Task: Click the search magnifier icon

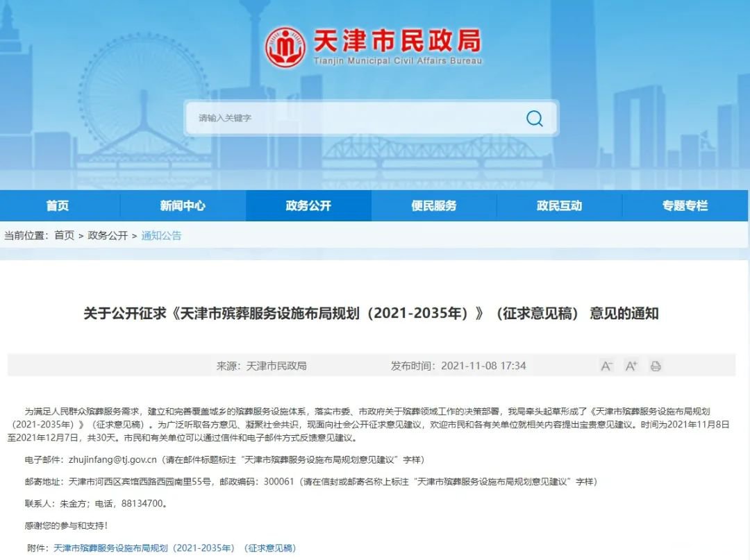Action: pyautogui.click(x=533, y=118)
